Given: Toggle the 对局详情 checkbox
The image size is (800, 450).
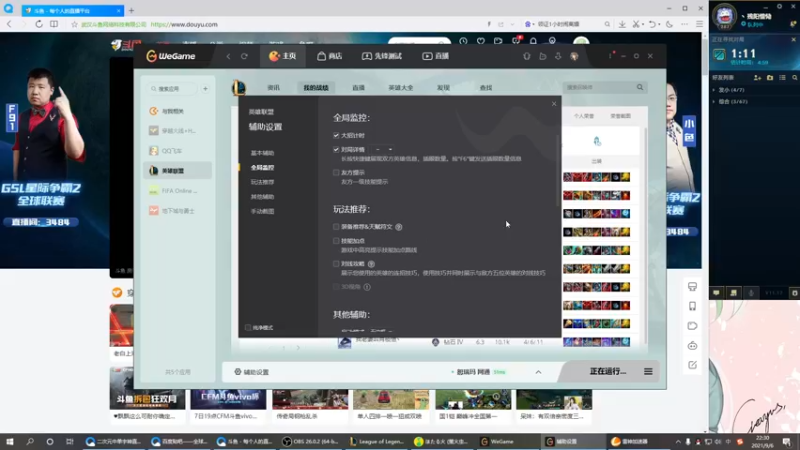Looking at the screenshot, I should (336, 149).
